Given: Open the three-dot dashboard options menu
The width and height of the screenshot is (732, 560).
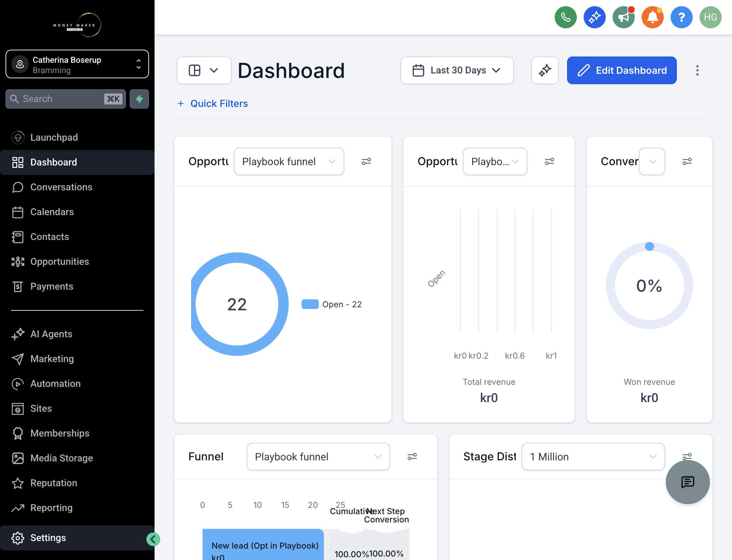Looking at the screenshot, I should (x=697, y=70).
